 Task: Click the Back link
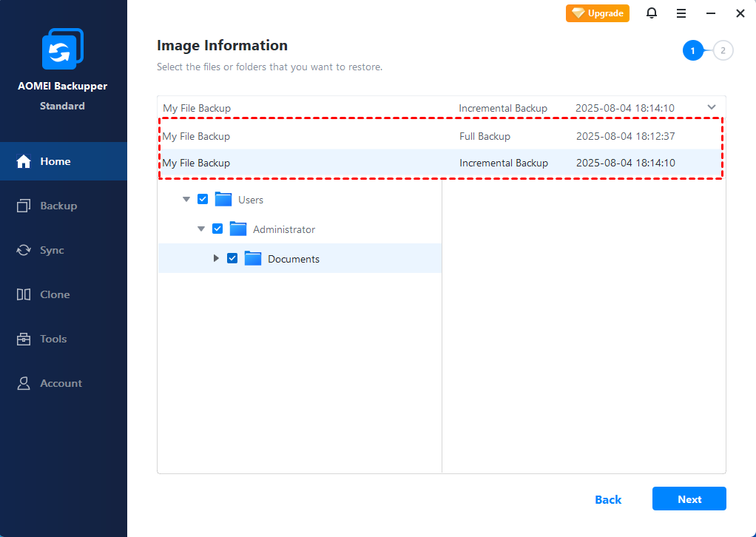tap(608, 499)
